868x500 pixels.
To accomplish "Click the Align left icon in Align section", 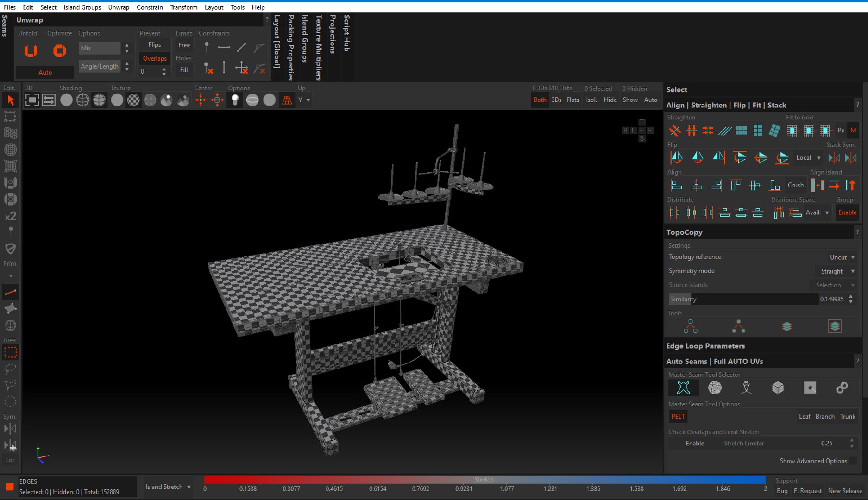I will (x=676, y=185).
